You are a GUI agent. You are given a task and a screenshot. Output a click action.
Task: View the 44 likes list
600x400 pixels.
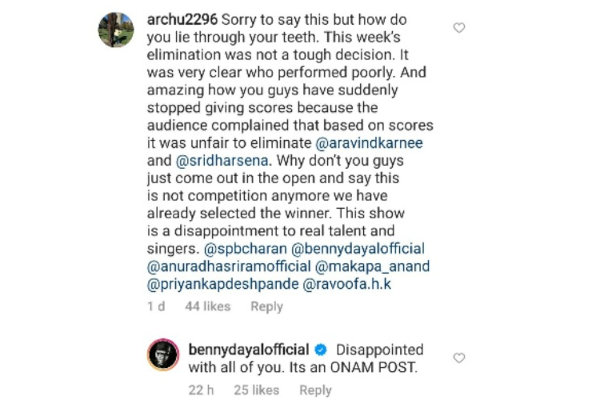coord(208,307)
